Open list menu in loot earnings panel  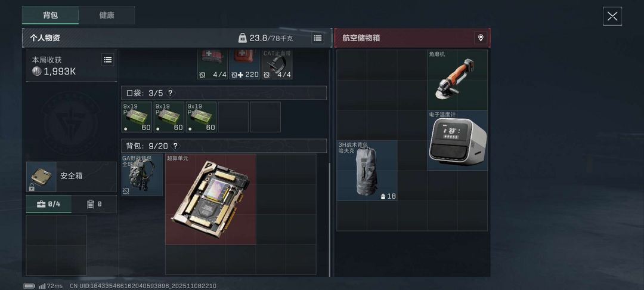[107, 60]
